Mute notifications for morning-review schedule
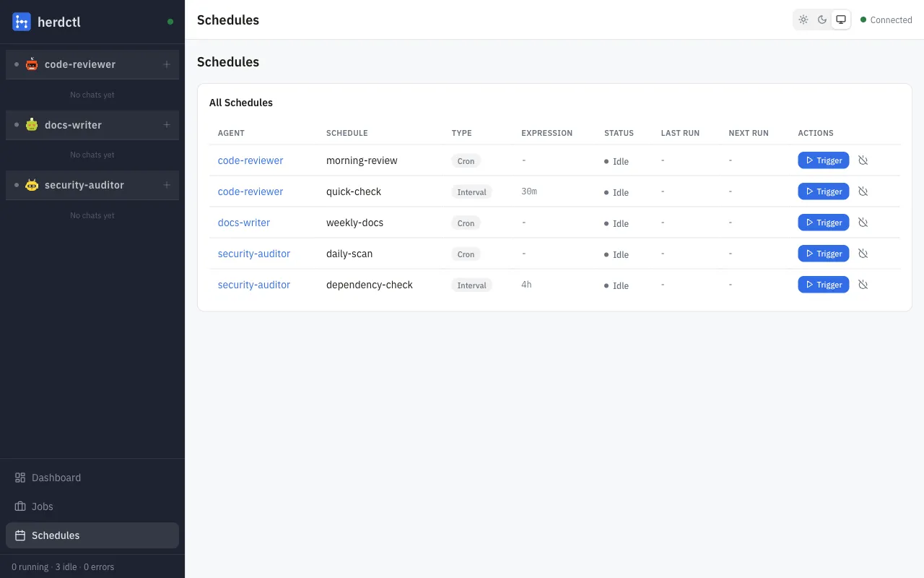This screenshot has height=578, width=924. click(863, 160)
